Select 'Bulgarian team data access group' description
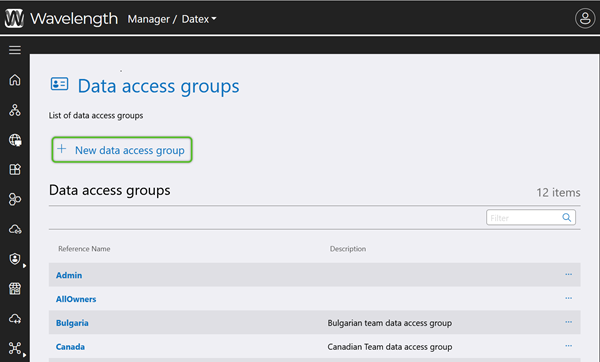 [x=390, y=323]
